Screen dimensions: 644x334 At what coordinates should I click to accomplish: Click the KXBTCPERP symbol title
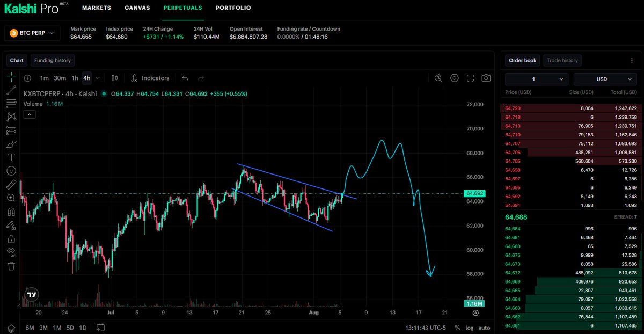pyautogui.click(x=60, y=93)
